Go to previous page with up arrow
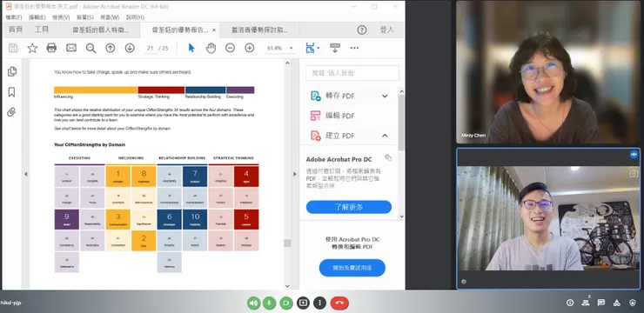The height and width of the screenshot is (313, 644). [110, 48]
